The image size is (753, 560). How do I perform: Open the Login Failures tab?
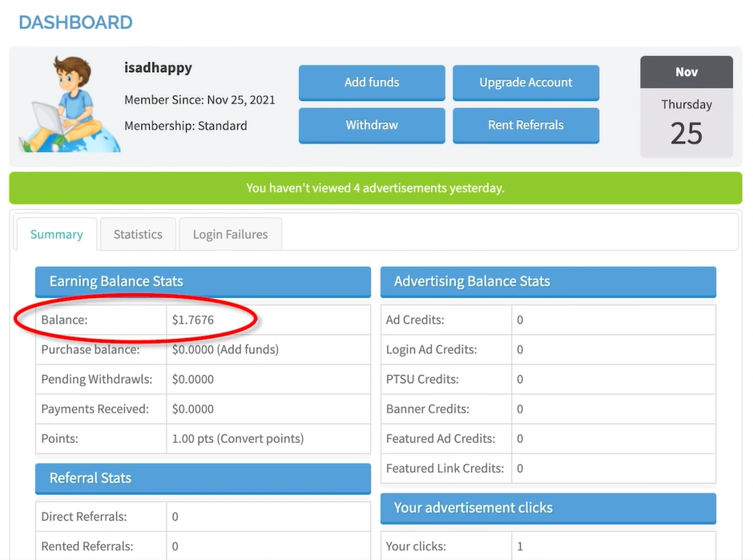(230, 235)
